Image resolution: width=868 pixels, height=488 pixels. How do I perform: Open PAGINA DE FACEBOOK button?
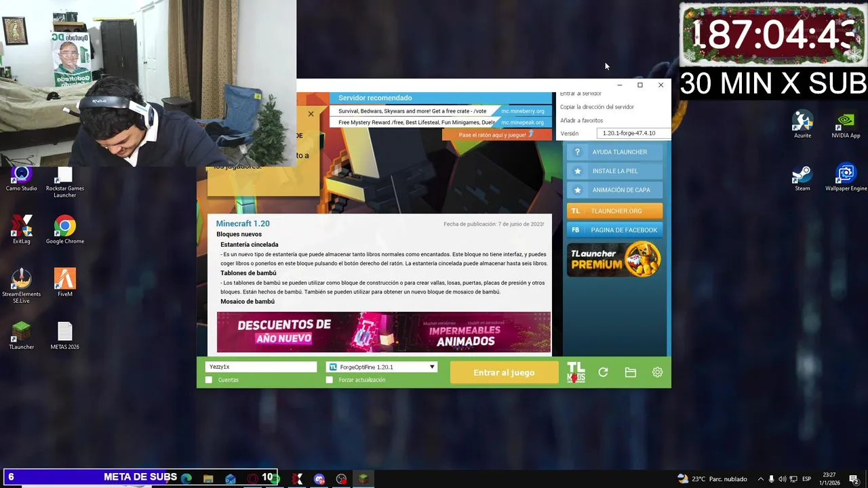coord(614,230)
